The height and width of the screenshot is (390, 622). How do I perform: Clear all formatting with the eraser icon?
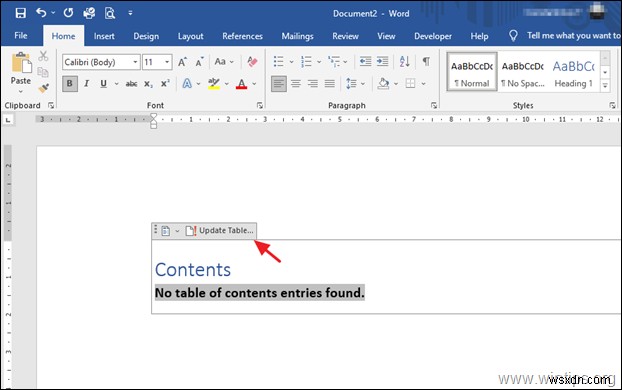click(x=252, y=61)
